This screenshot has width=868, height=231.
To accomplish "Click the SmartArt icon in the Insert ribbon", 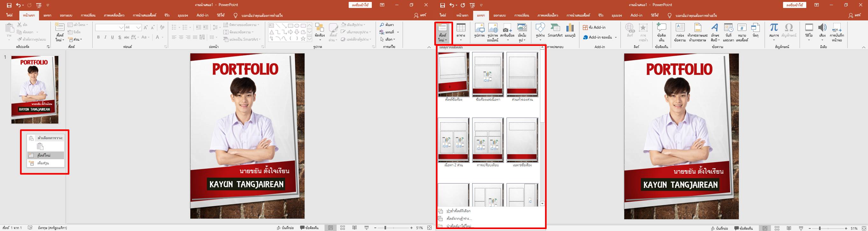I will point(555,31).
